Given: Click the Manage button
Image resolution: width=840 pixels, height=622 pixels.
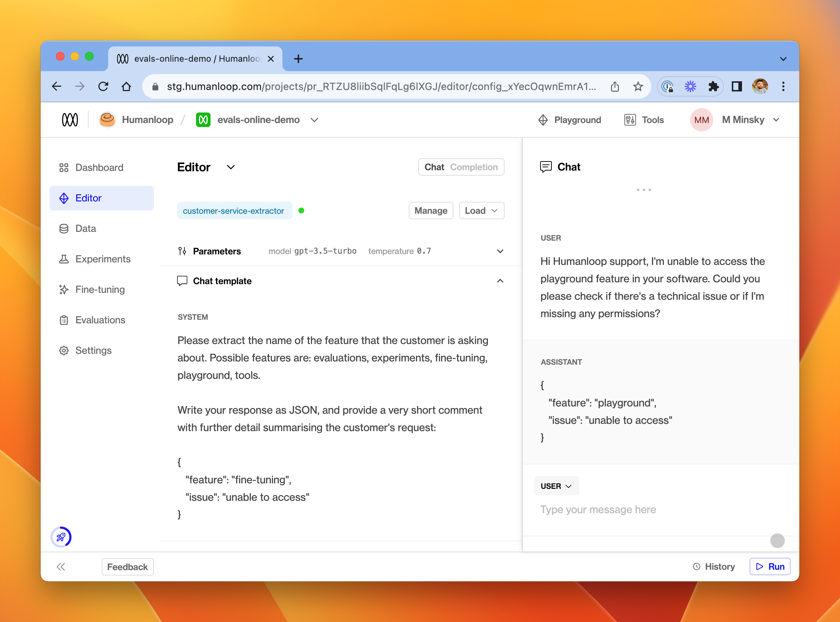Looking at the screenshot, I should point(431,210).
